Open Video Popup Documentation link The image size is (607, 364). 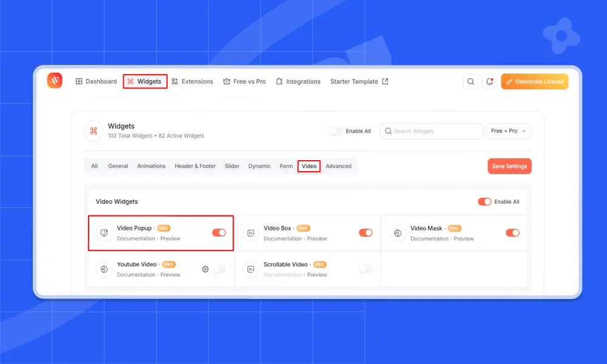click(x=136, y=238)
